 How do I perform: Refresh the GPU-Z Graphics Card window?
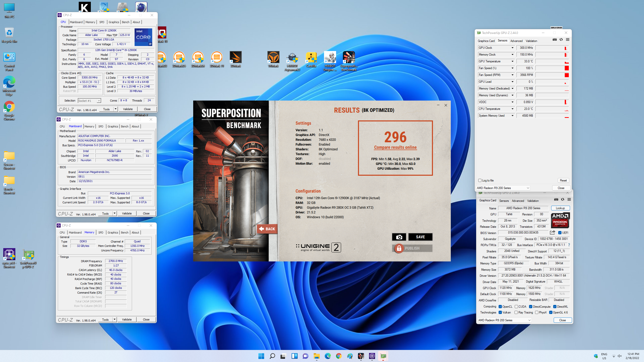pyautogui.click(x=562, y=200)
